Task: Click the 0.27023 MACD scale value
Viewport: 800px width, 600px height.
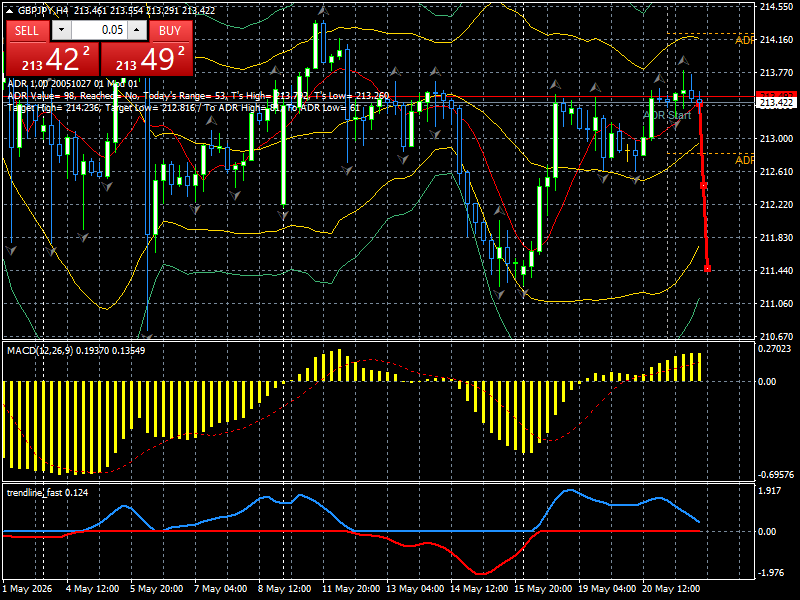Action: click(774, 349)
